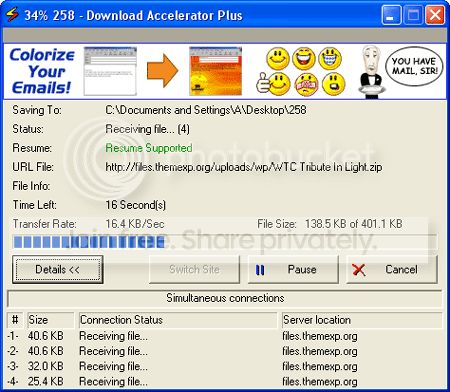Click the orange arrow in the ad banner
The image size is (450, 392).
(x=162, y=71)
